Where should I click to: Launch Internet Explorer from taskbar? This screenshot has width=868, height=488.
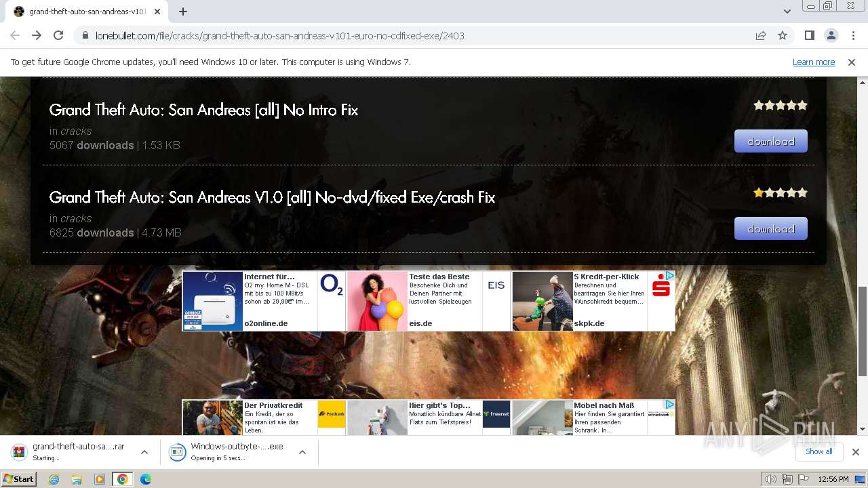click(54, 479)
